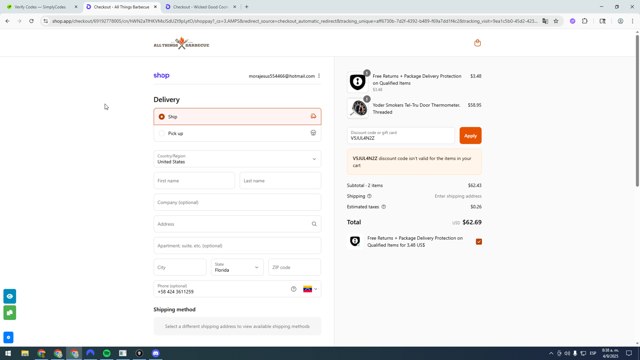Open the Chrome three-dot menu
The width and height of the screenshot is (640, 360).
(633, 21)
